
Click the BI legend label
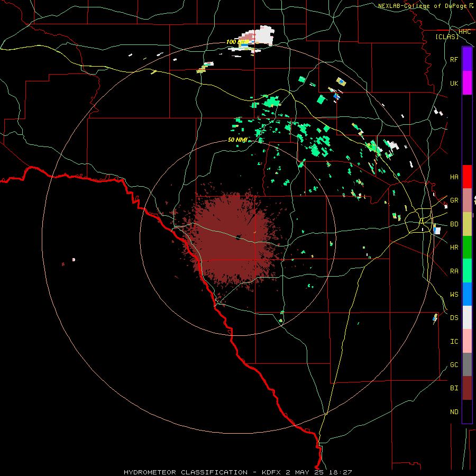tap(454, 388)
